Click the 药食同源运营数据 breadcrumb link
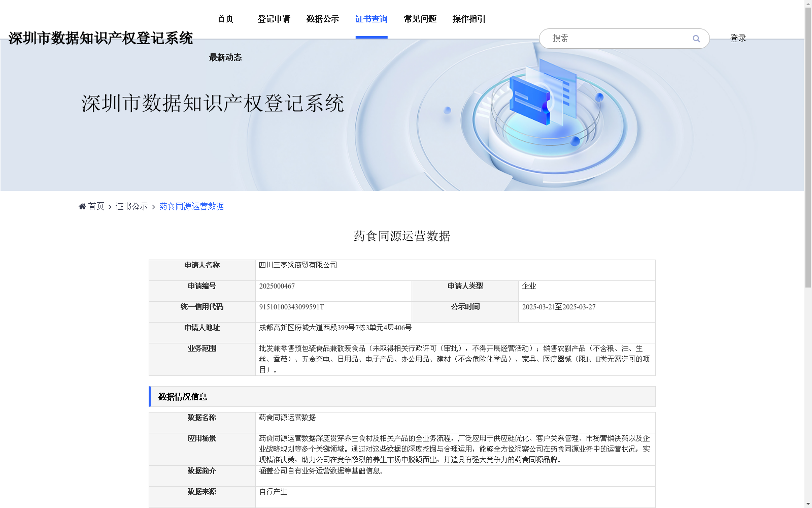The image size is (812, 508). (192, 206)
